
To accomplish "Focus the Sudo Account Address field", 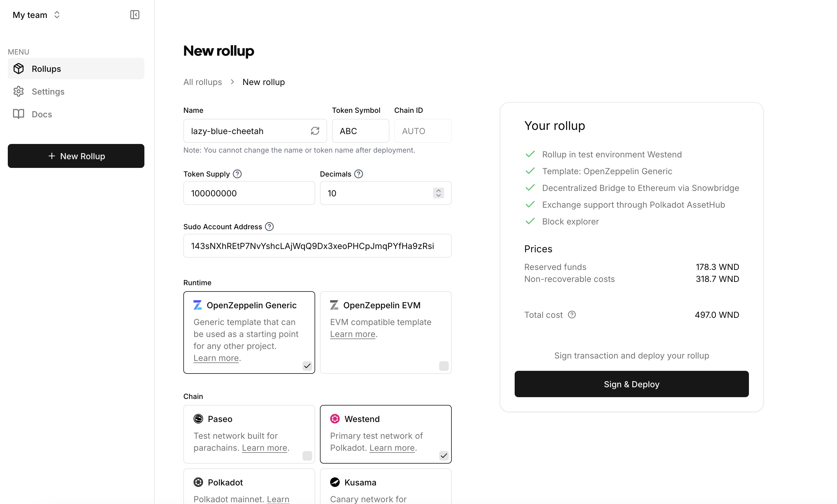I will click(317, 246).
